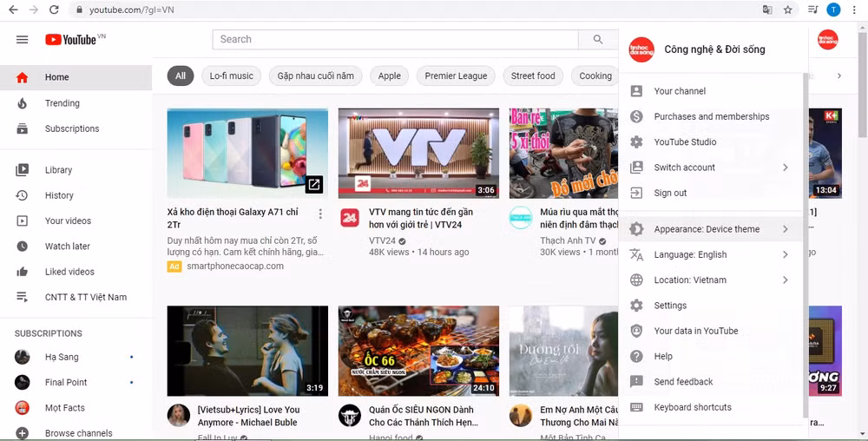The image size is (868, 441).
Task: Click the History clock icon
Action: 23,195
